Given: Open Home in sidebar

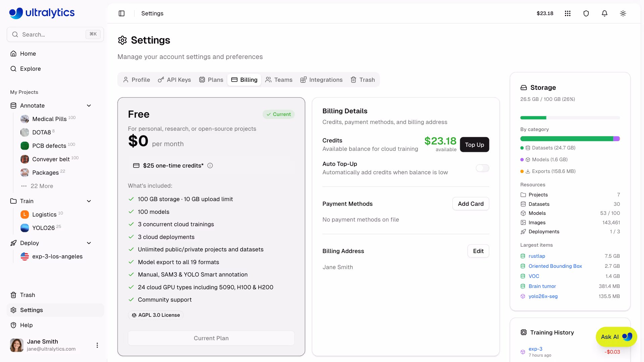Looking at the screenshot, I should tap(28, 54).
